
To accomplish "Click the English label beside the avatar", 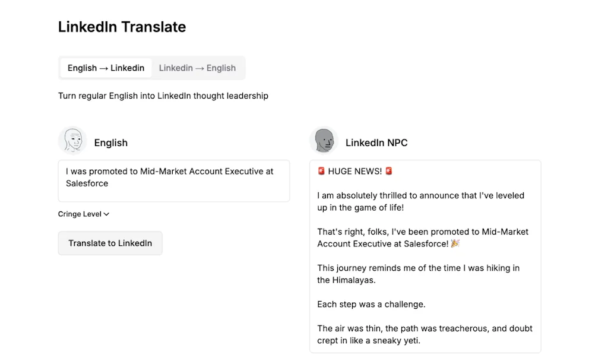I will (x=110, y=143).
